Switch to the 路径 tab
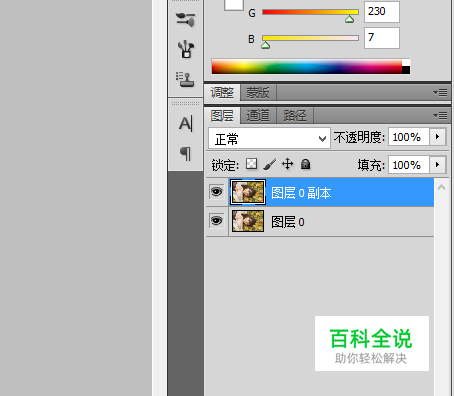 (295, 116)
